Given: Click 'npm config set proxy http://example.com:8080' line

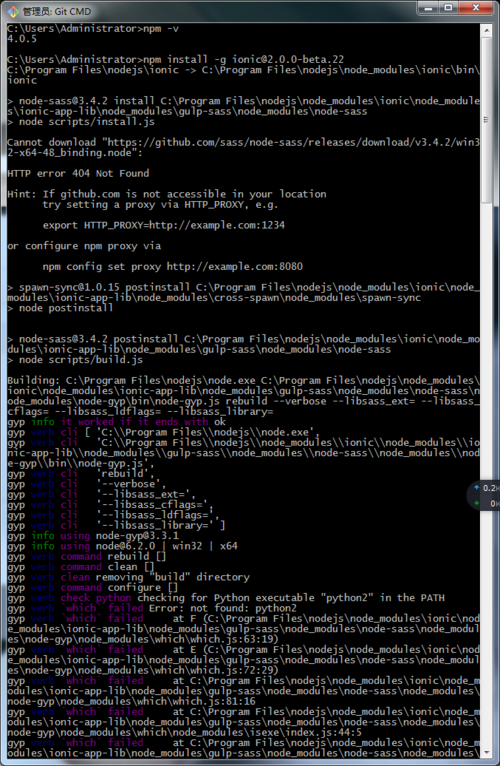Looking at the screenshot, I should pos(173,267).
